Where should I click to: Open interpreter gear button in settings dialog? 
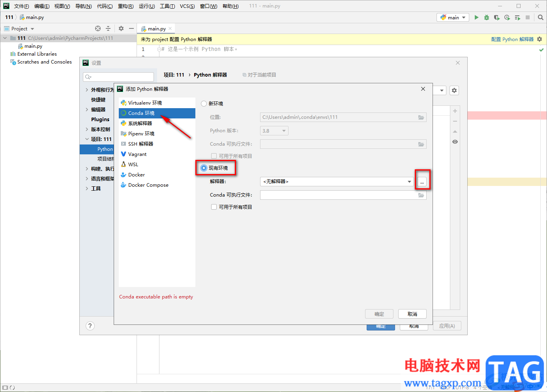point(454,90)
